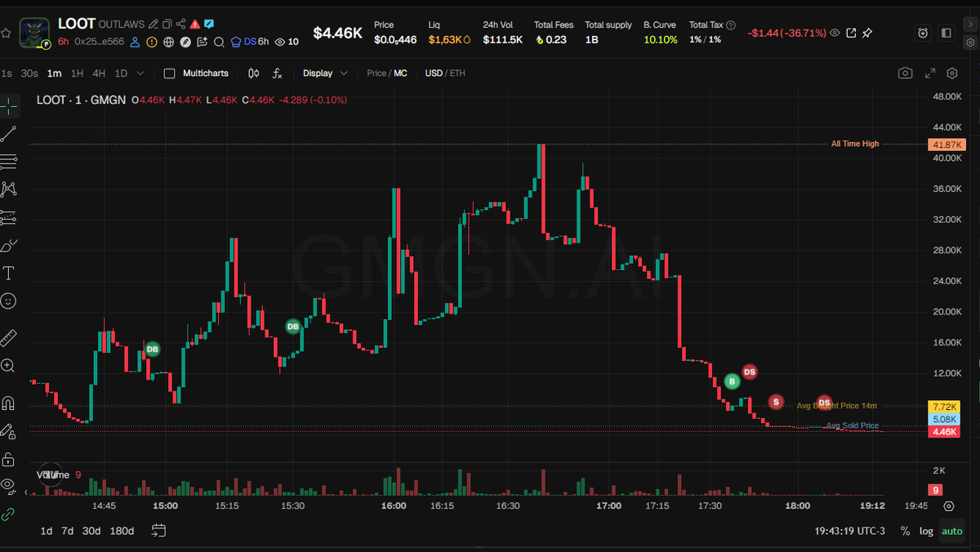Select the 1s timeframe
Screen dimensions: 980x552
(7, 73)
